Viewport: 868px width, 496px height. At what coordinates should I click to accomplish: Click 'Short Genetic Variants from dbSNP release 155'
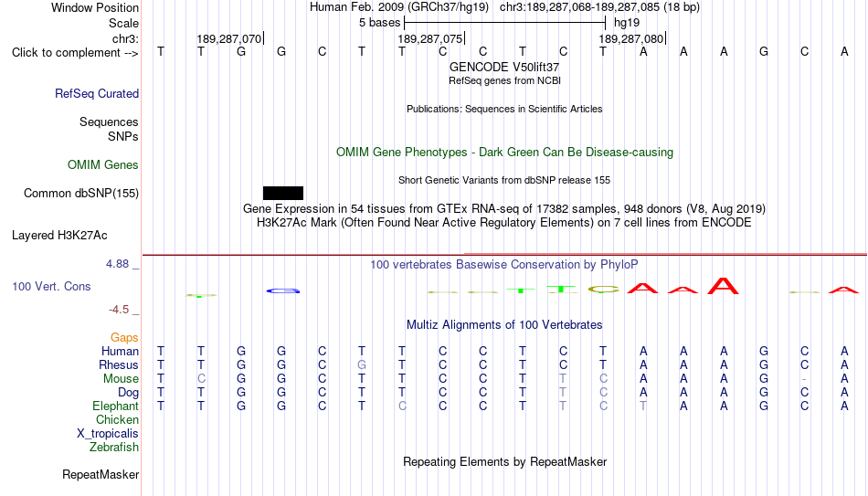pos(504,181)
